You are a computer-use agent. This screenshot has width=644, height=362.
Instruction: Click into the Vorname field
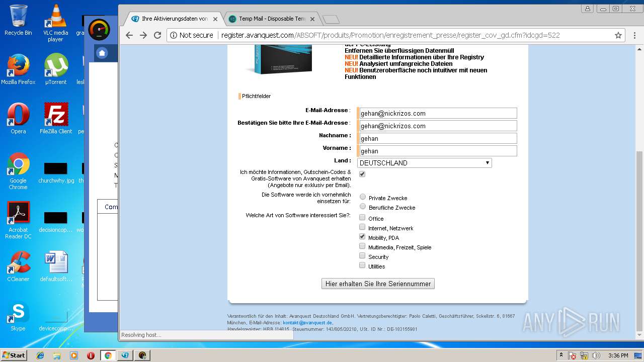pyautogui.click(x=437, y=151)
